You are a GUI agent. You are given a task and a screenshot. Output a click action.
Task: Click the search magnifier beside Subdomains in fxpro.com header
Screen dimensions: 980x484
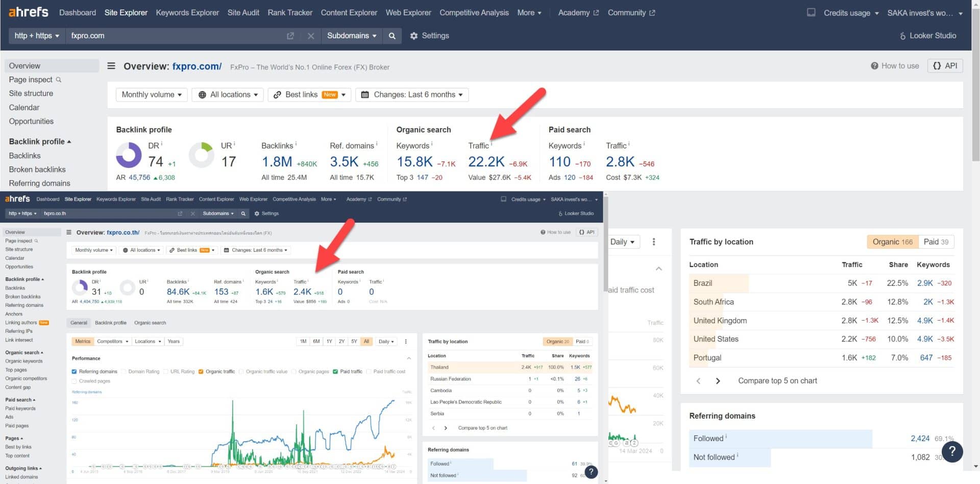tap(392, 36)
